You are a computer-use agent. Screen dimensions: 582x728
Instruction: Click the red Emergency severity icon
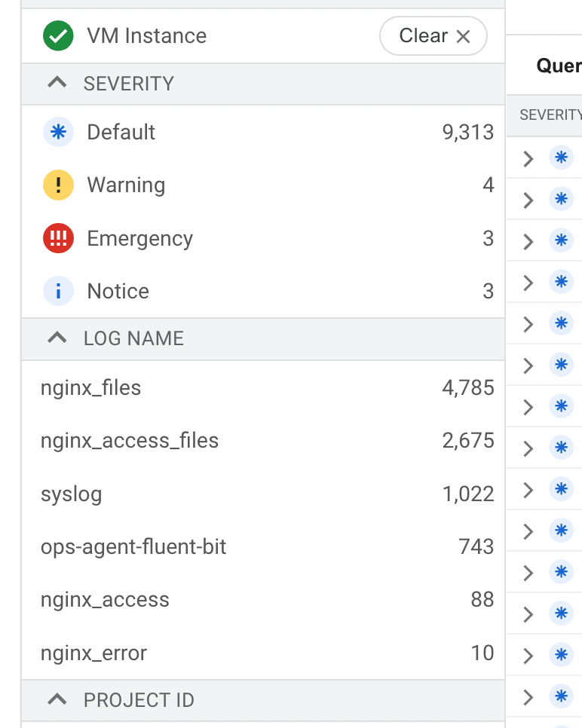point(58,238)
